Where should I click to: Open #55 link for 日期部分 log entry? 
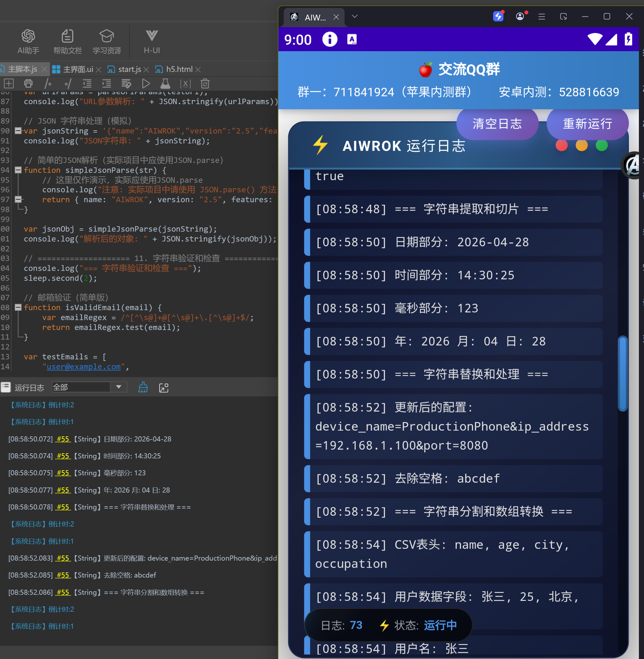(63, 439)
